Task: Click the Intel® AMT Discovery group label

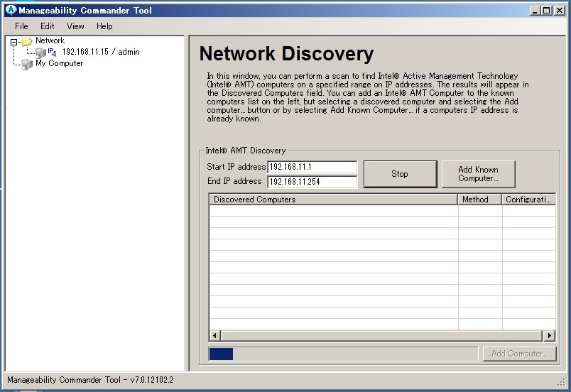Action: (246, 151)
